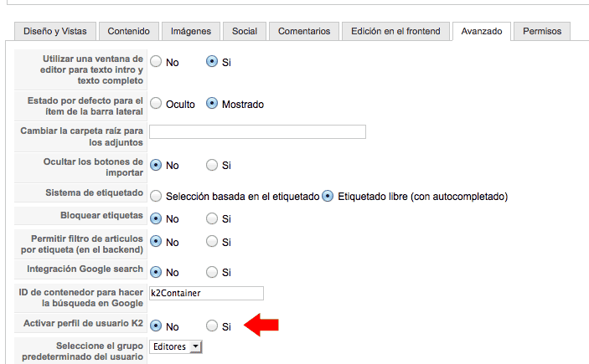
Task: Select Si for Activar perfil de usuario K2
Action: coord(212,326)
